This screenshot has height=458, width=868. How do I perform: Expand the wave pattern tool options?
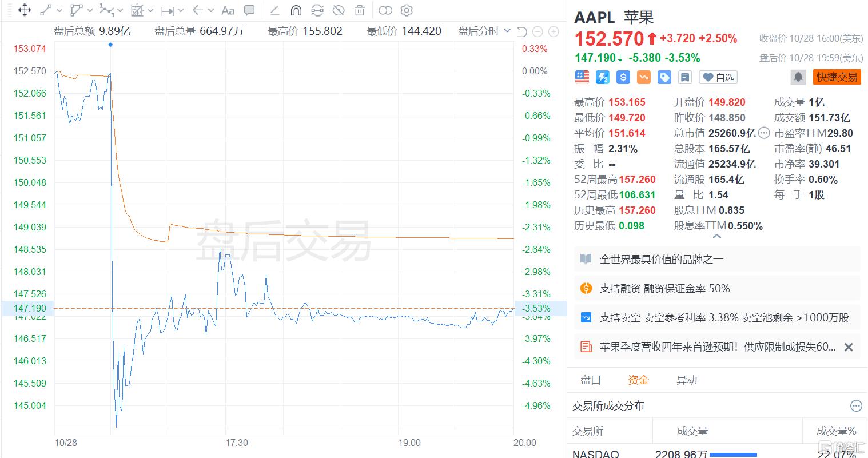pos(120,10)
